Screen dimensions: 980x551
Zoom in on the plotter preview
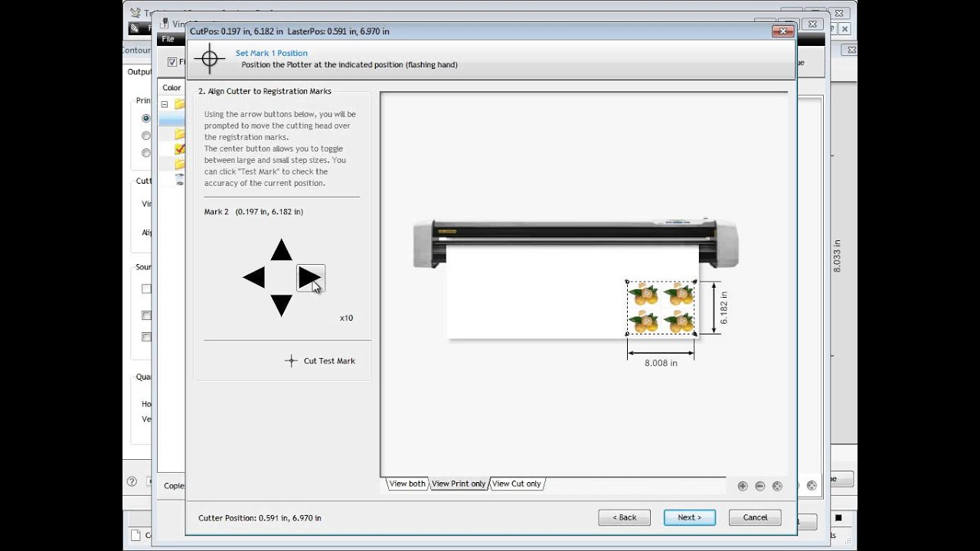[x=742, y=486]
